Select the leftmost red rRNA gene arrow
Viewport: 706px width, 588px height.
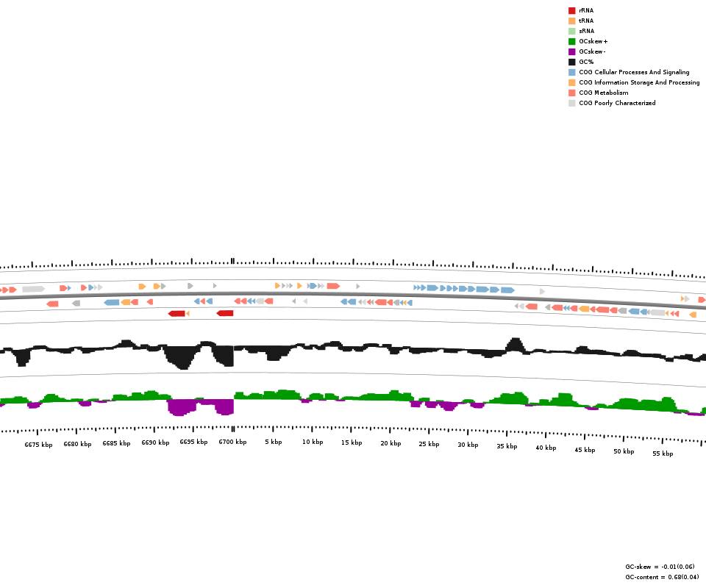pos(176,314)
